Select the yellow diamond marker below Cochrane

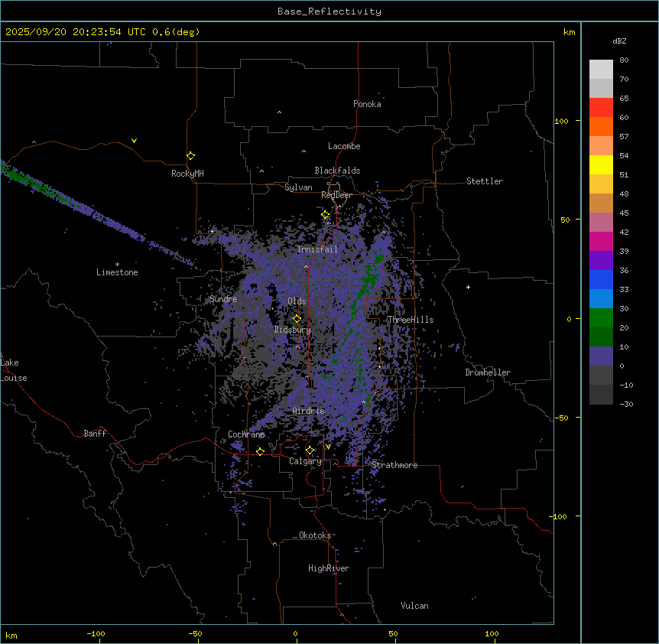260,451
